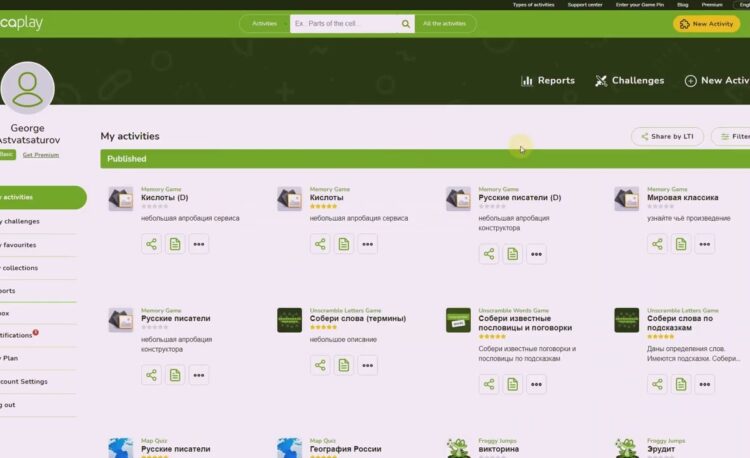Open the All the activities filter dropdown
The width and height of the screenshot is (750, 458).
pyautogui.click(x=444, y=23)
